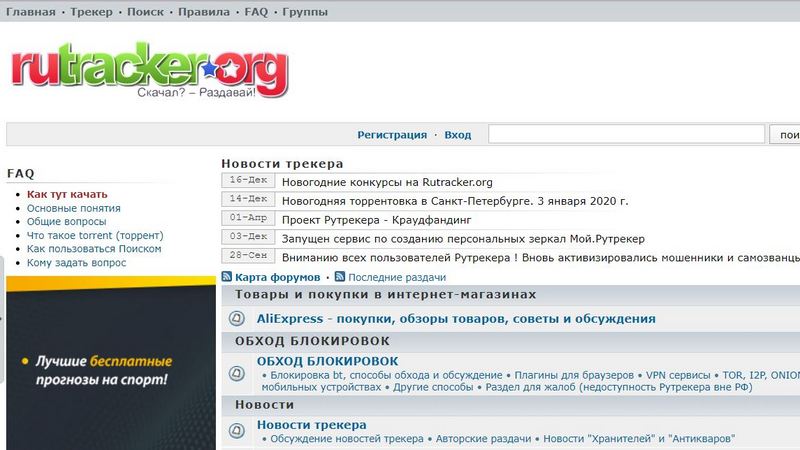Click the search button beside the search field
This screenshot has height=450, width=800.
coord(785,134)
